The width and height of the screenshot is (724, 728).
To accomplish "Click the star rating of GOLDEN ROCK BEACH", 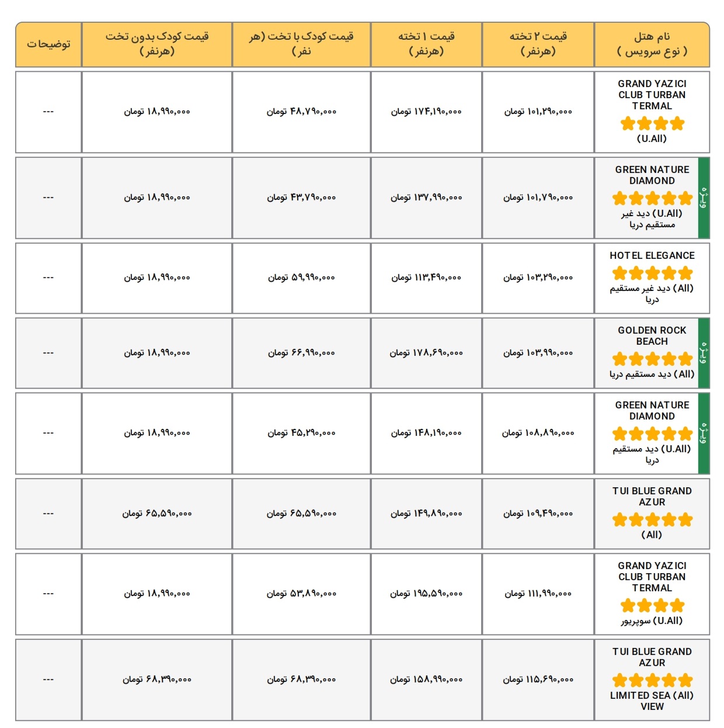I will pyautogui.click(x=652, y=359).
